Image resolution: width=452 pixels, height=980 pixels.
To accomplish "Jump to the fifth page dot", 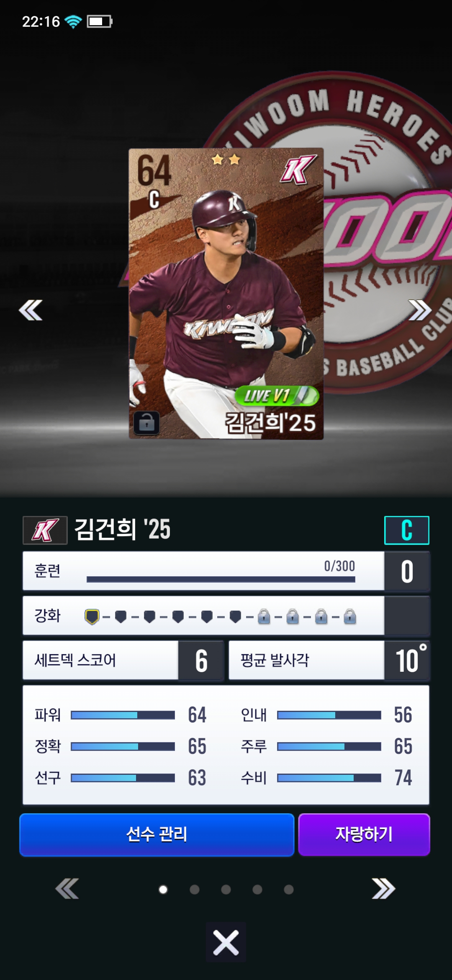I will pyautogui.click(x=289, y=889).
